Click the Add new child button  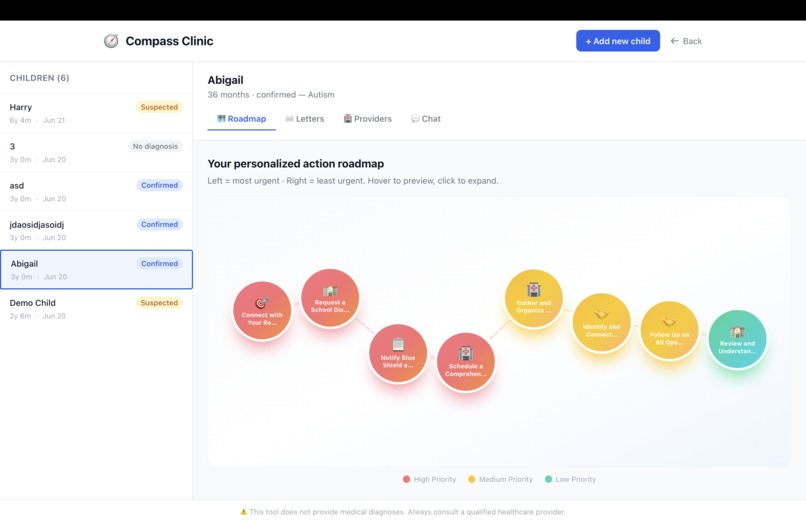(x=618, y=41)
